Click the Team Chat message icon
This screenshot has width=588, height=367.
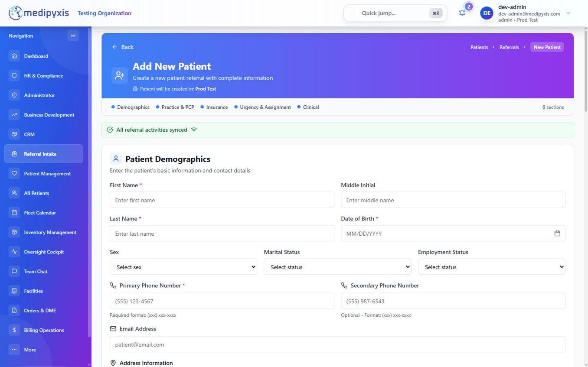point(14,271)
